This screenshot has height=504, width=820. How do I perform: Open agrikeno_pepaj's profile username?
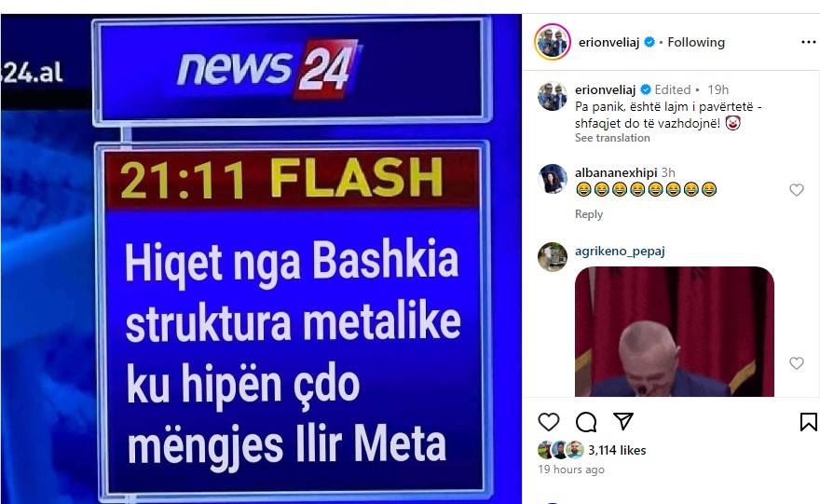point(620,251)
